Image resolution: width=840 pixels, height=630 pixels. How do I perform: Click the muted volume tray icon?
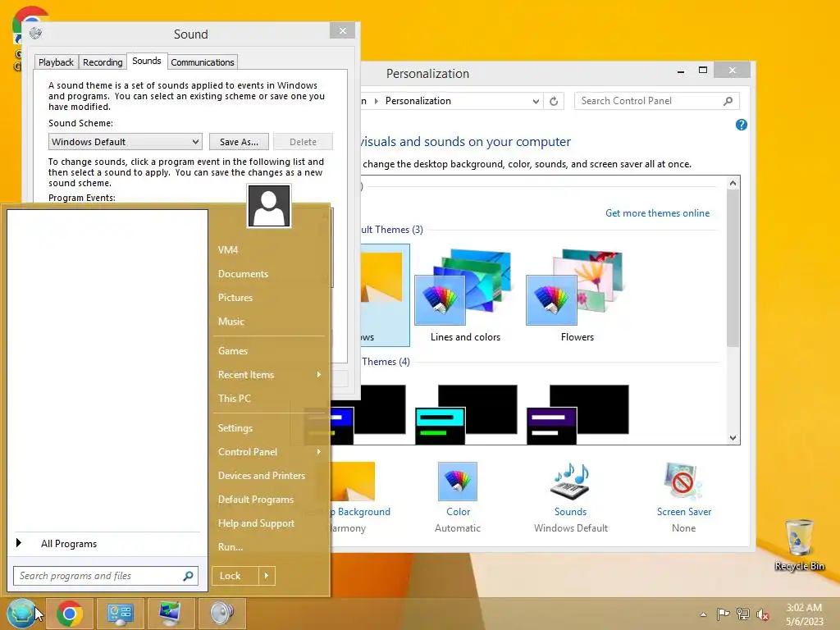762,614
